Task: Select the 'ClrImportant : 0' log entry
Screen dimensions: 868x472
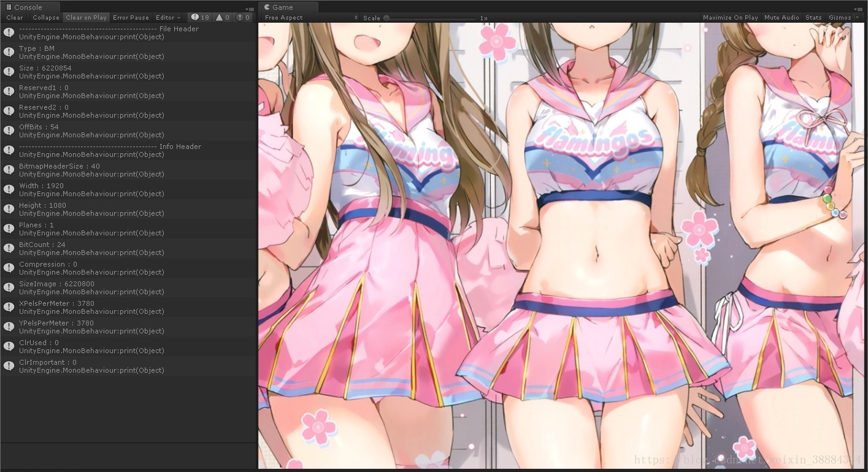Action: coord(128,366)
